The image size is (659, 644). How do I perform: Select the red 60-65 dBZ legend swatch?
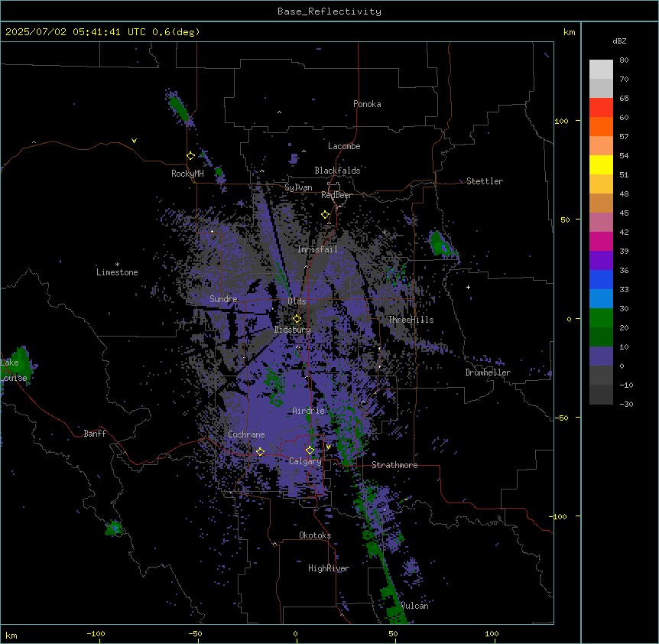(x=601, y=108)
